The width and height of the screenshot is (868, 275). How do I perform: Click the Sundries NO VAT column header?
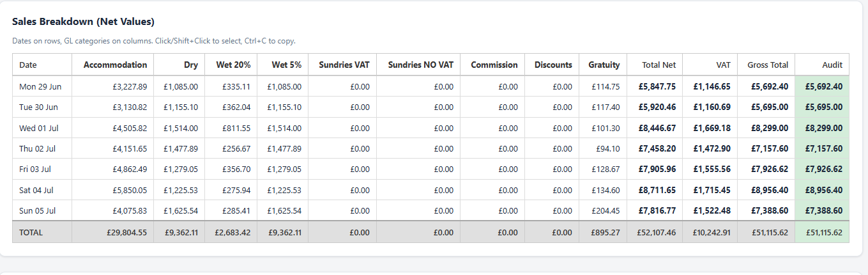(x=418, y=65)
